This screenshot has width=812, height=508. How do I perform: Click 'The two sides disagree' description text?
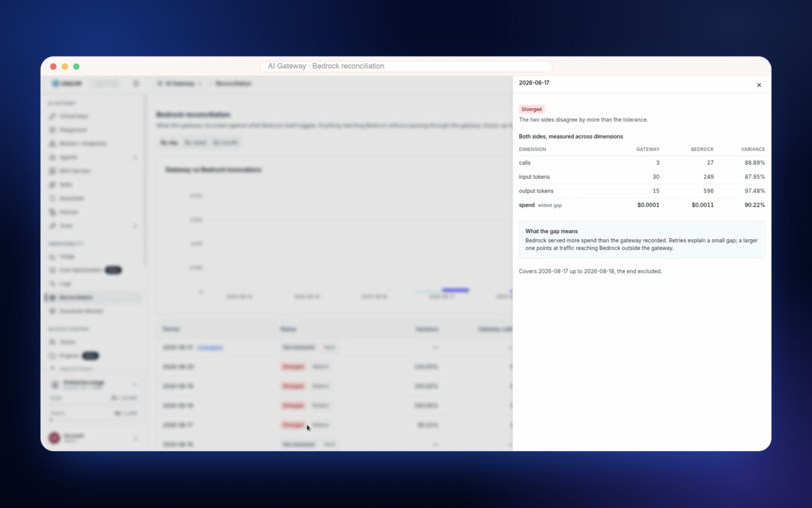coord(583,120)
